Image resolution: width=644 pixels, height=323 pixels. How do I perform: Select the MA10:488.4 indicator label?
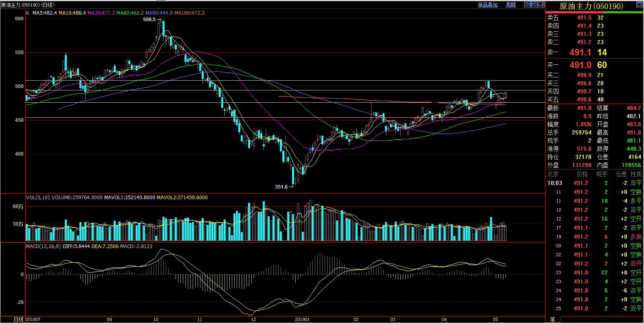pyautogui.click(x=72, y=13)
